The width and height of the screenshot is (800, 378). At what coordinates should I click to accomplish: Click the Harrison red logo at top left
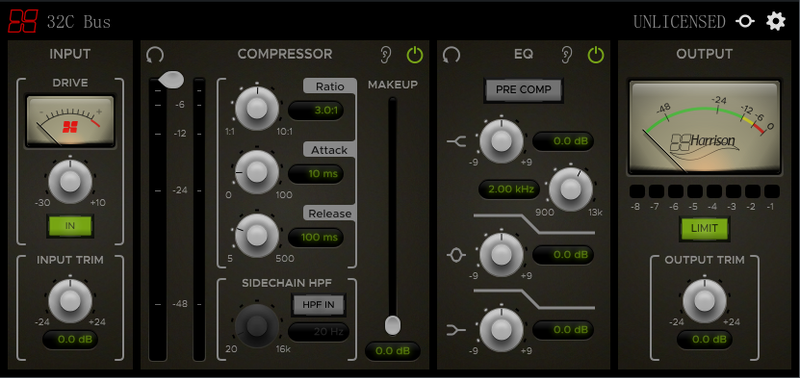[23, 21]
